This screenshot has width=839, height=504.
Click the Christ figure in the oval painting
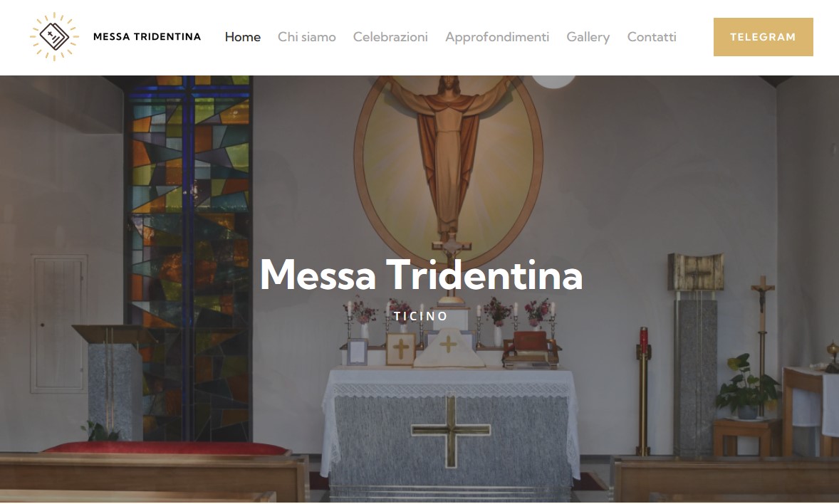pos(449,155)
